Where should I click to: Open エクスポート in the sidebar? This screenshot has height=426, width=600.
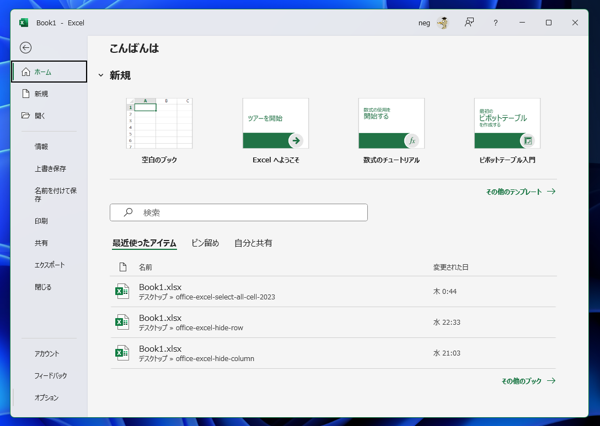click(49, 265)
